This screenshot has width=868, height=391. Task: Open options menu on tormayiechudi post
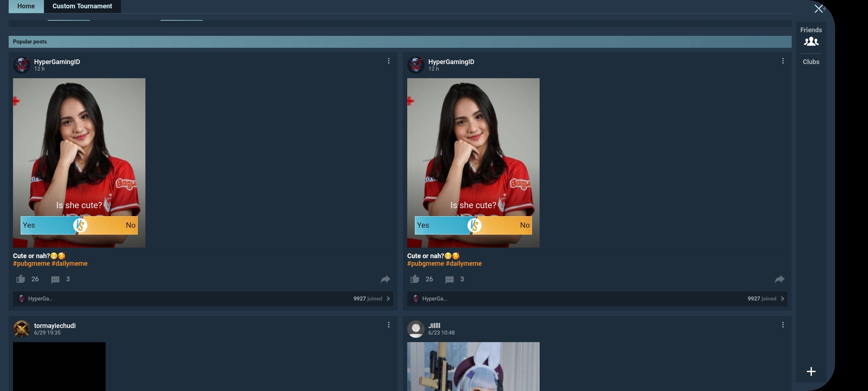389,325
